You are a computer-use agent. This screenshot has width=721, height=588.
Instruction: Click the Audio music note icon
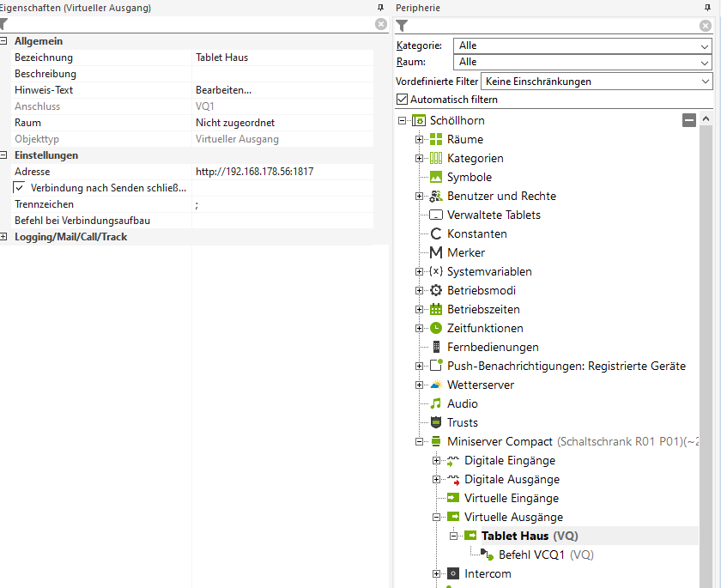pyautogui.click(x=436, y=403)
